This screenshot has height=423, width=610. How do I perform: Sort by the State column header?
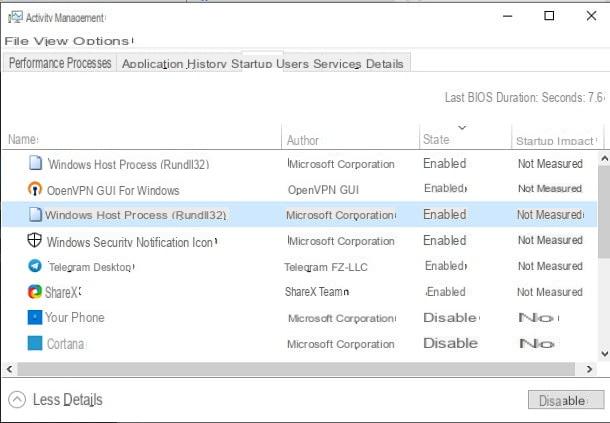click(436, 139)
